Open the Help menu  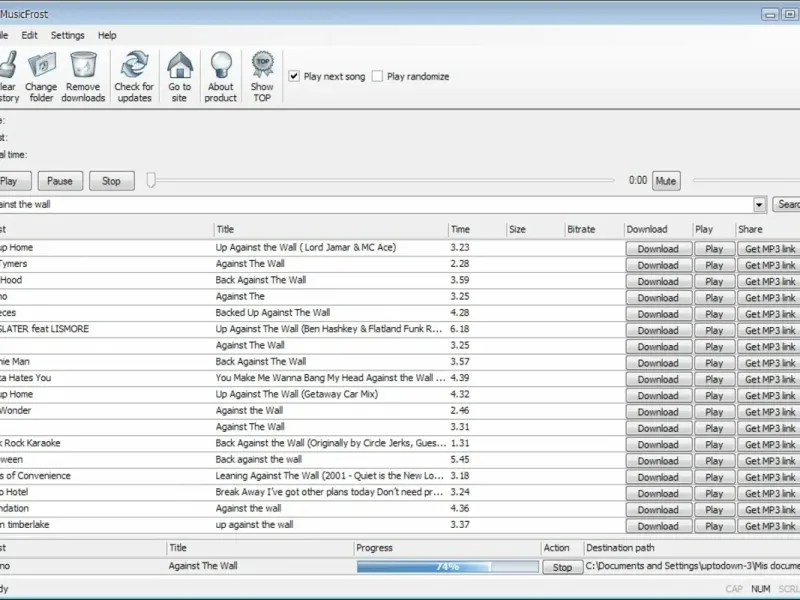[107, 35]
